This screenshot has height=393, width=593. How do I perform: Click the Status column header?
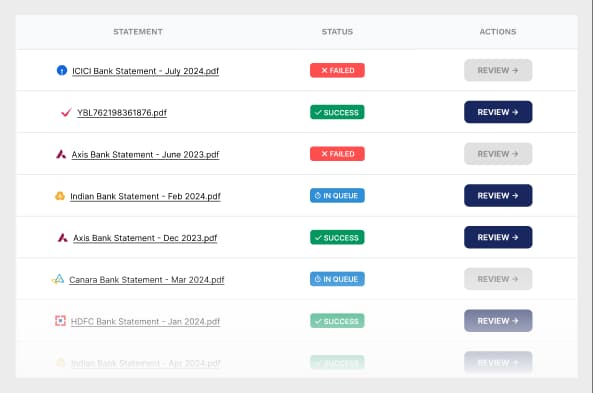[x=337, y=32]
